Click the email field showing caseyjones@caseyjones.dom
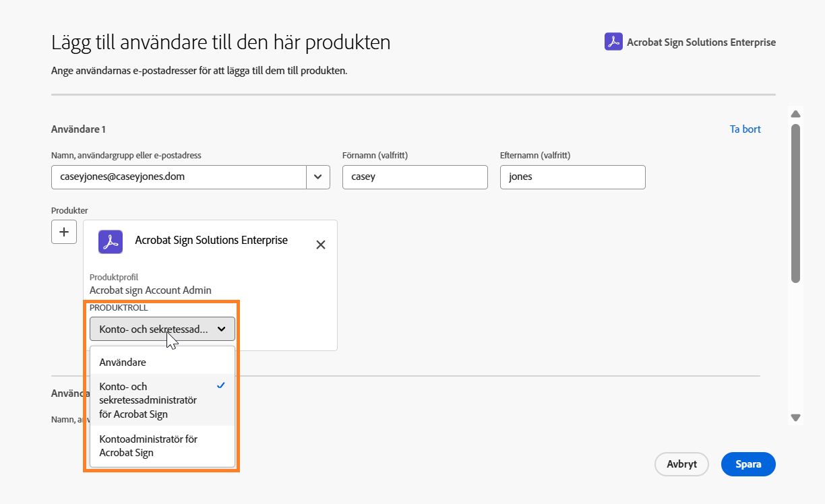 tap(179, 177)
